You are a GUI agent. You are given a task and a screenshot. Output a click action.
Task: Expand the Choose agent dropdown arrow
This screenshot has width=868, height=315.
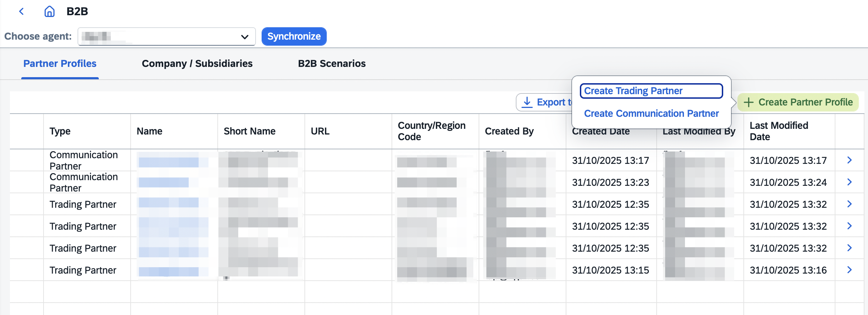[x=245, y=37]
